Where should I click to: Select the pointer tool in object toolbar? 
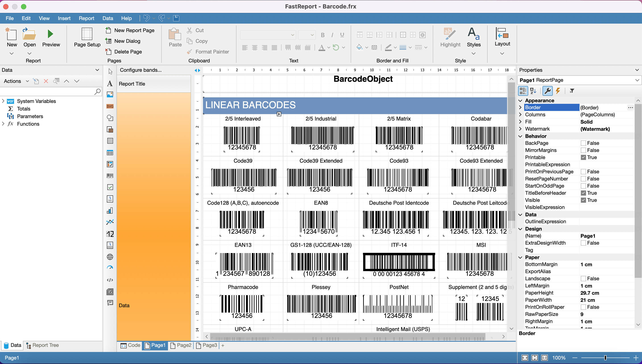click(x=110, y=72)
